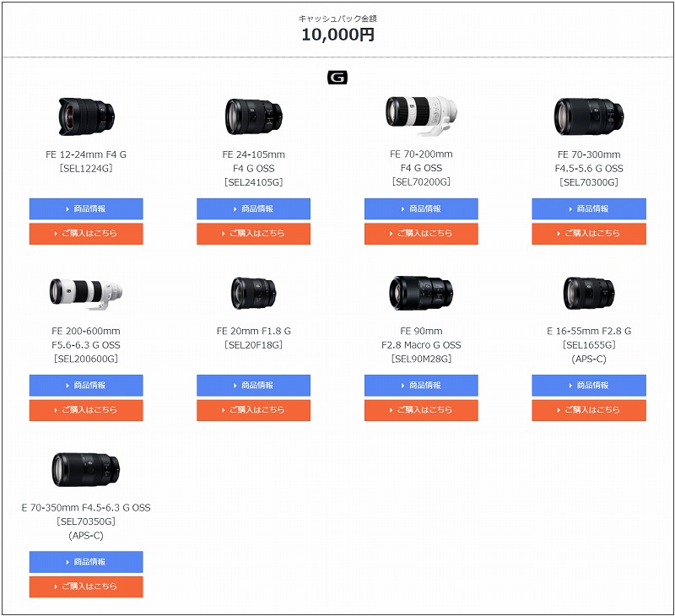Click the E 16-55mm F2.8 G lens image
Viewport: 675px width, 616px height.
click(588, 292)
